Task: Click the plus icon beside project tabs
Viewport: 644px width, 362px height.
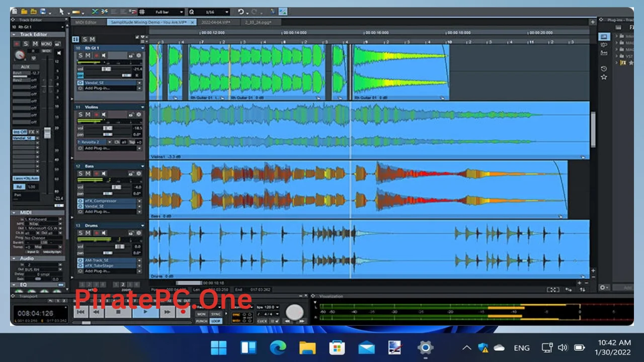Action: point(593,22)
